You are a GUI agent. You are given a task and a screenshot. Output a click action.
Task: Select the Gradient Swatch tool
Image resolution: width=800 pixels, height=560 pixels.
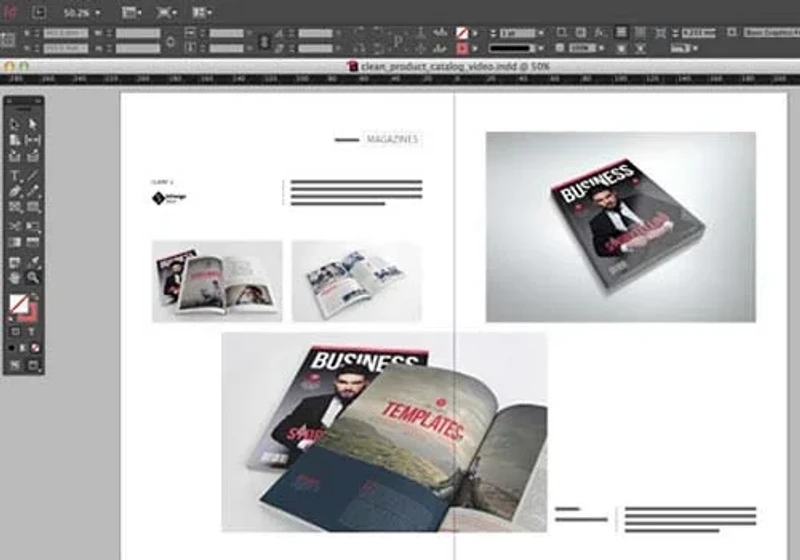pyautogui.click(x=14, y=242)
